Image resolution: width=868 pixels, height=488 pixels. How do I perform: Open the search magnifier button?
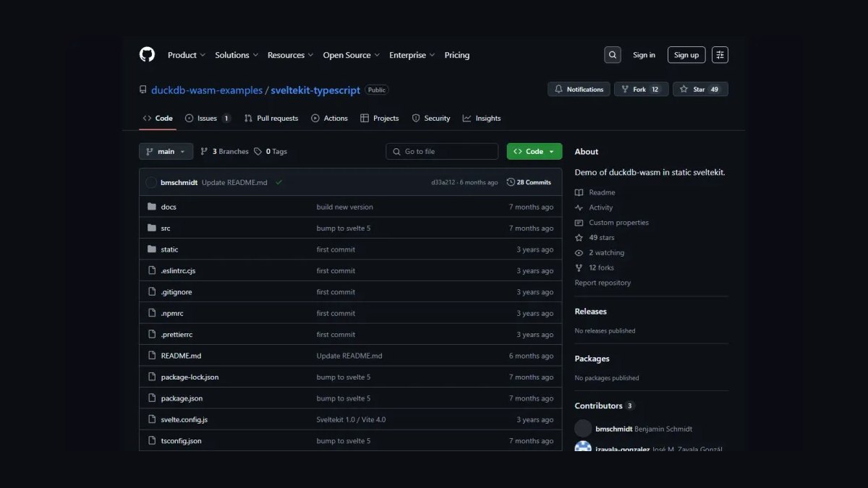pyautogui.click(x=613, y=55)
